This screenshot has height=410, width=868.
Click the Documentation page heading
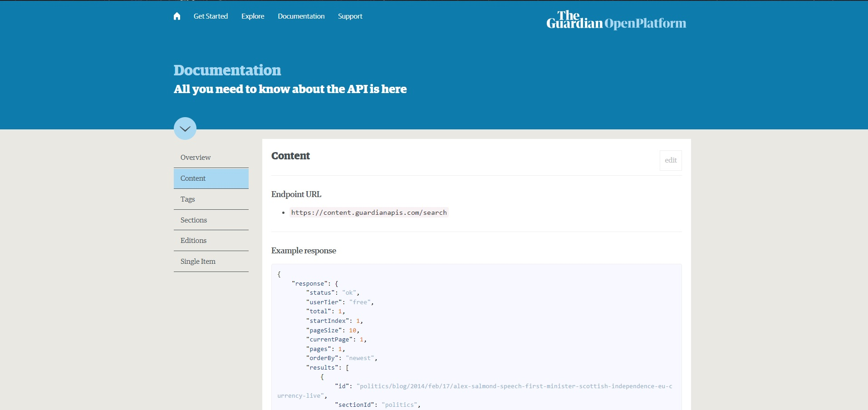point(227,70)
